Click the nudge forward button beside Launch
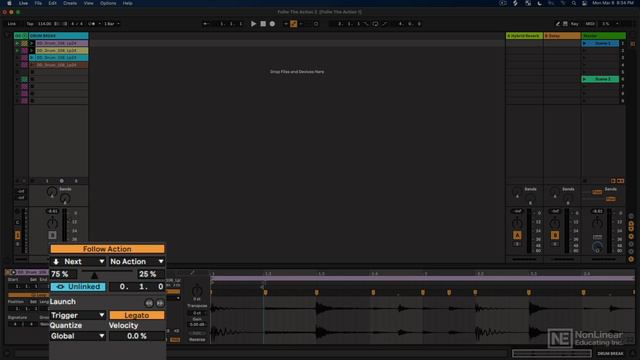Screen dimensions: 640x360 [160, 303]
